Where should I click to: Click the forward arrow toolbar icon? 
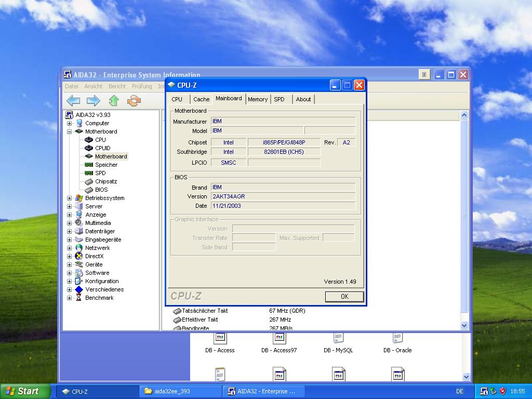click(x=94, y=101)
